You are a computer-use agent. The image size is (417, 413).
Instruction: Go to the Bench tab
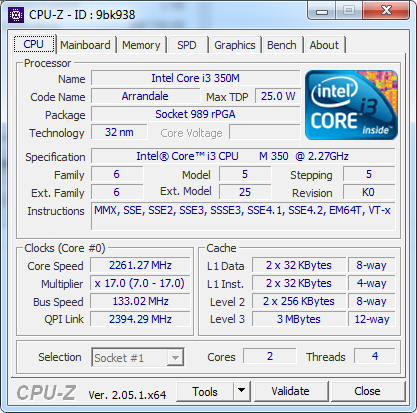pyautogui.click(x=282, y=45)
